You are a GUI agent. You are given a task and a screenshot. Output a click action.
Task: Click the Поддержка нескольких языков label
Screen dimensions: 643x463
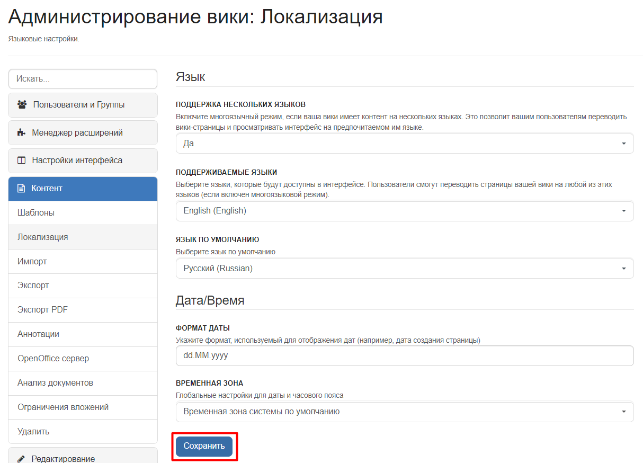[x=240, y=105]
